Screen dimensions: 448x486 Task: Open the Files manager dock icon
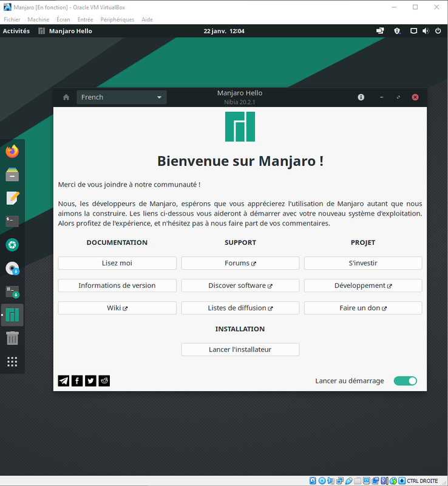click(x=12, y=174)
